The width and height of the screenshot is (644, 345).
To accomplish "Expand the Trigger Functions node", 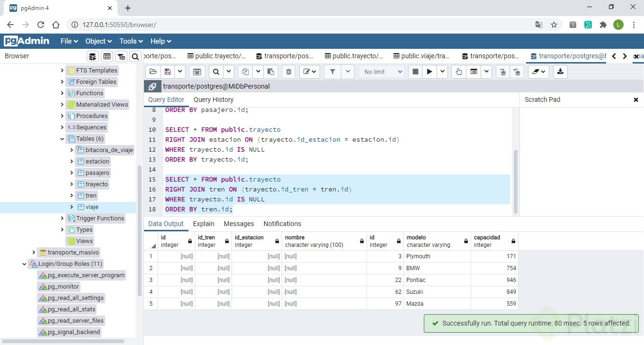I will click(62, 218).
